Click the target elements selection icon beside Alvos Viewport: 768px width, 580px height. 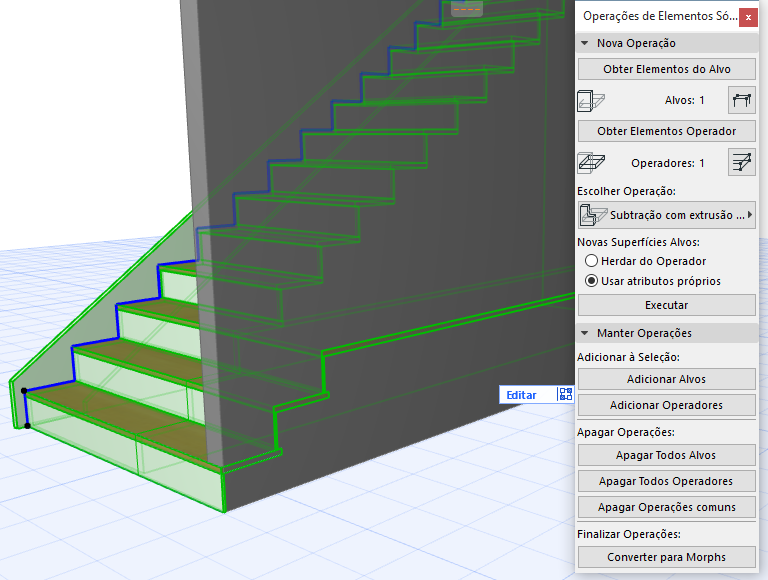(x=742, y=100)
